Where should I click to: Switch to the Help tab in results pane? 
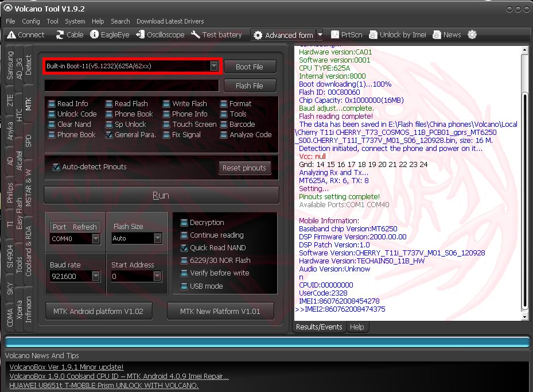click(x=356, y=327)
